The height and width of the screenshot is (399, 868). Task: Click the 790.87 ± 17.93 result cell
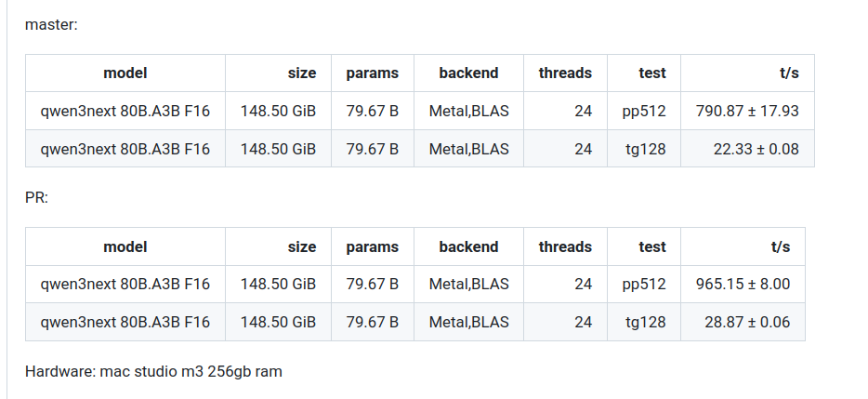[x=747, y=112]
